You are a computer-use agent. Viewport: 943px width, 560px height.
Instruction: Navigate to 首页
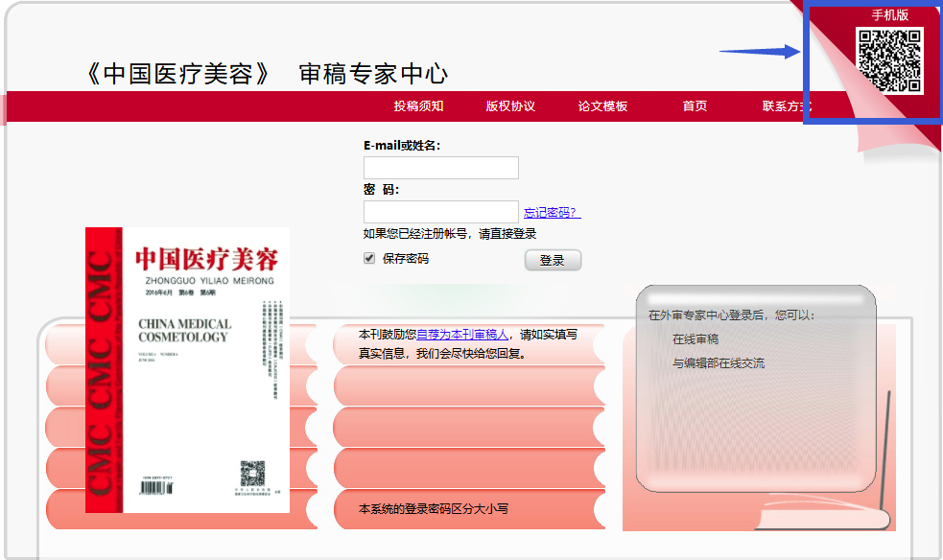[694, 106]
